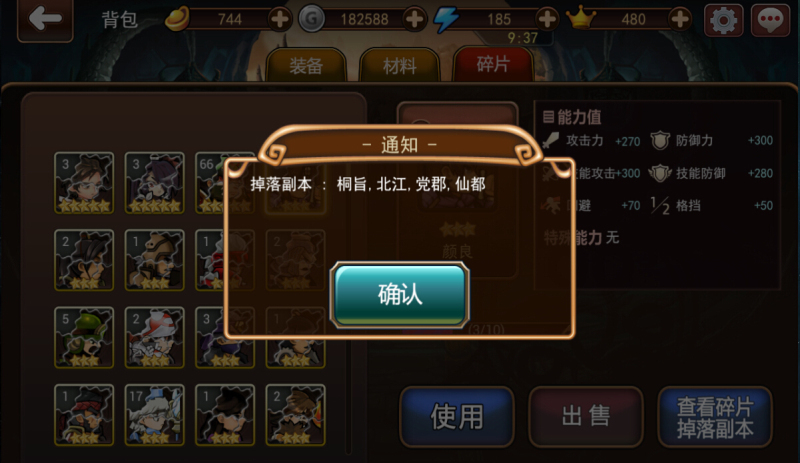Tap the lightning energy icon
800x463 pixels.
point(446,19)
